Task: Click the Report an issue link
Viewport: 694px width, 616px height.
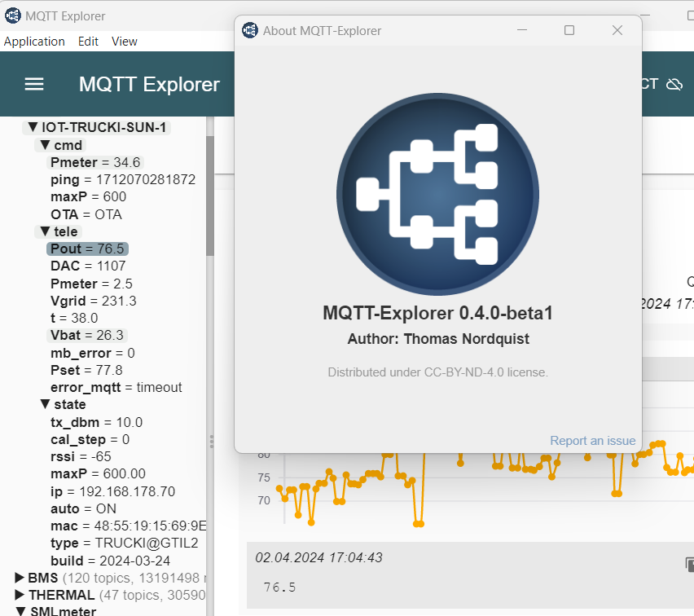Action: (x=593, y=441)
